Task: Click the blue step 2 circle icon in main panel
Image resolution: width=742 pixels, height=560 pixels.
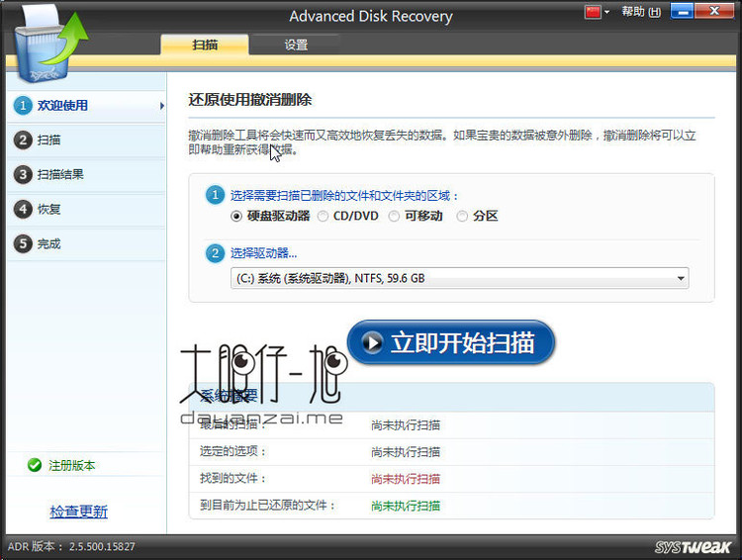Action: 215,253
